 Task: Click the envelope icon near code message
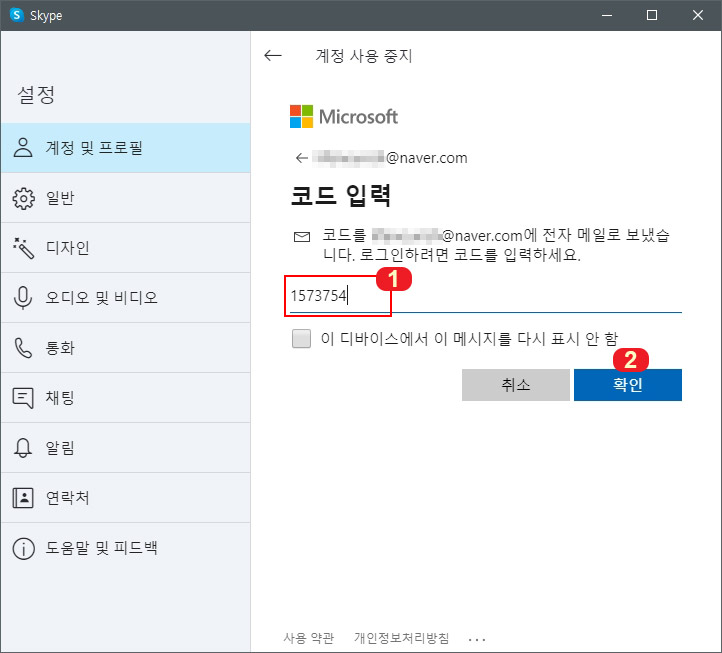click(x=302, y=237)
